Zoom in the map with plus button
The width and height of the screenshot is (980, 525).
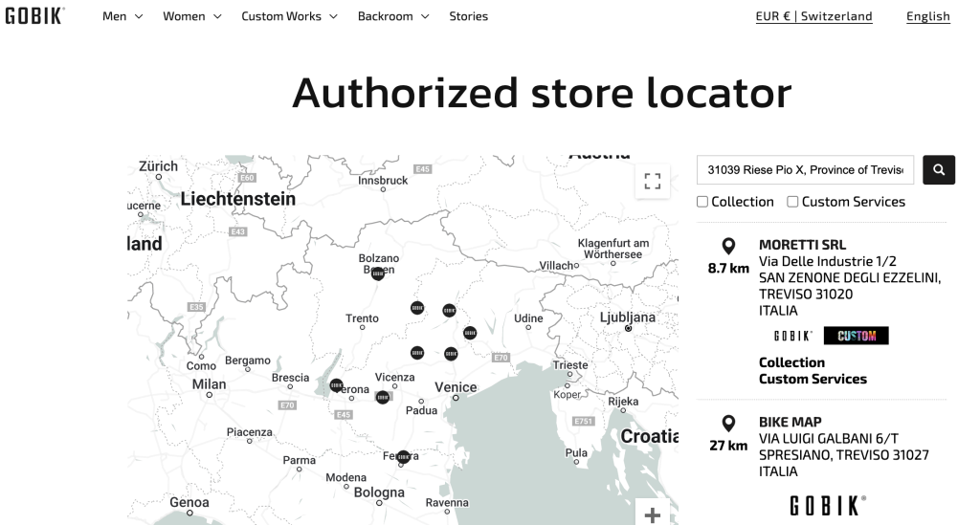pyautogui.click(x=653, y=514)
